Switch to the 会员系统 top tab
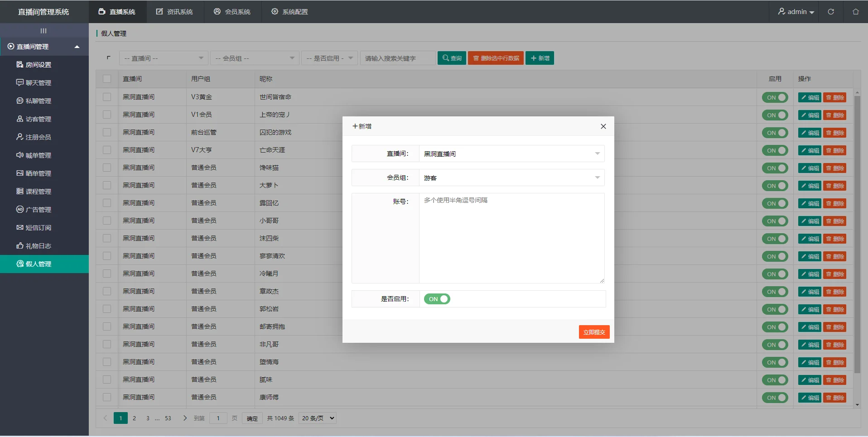 coord(232,12)
